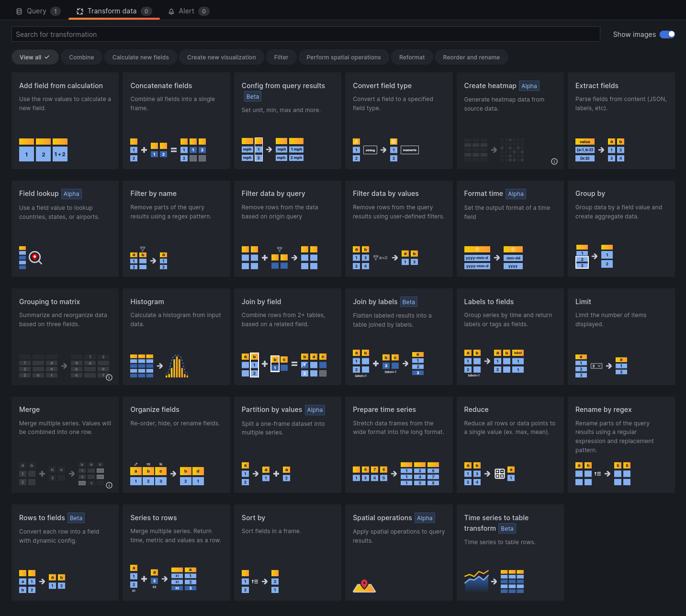Click the Field lookup magnifier illustration
The width and height of the screenshot is (686, 616).
[x=35, y=258]
